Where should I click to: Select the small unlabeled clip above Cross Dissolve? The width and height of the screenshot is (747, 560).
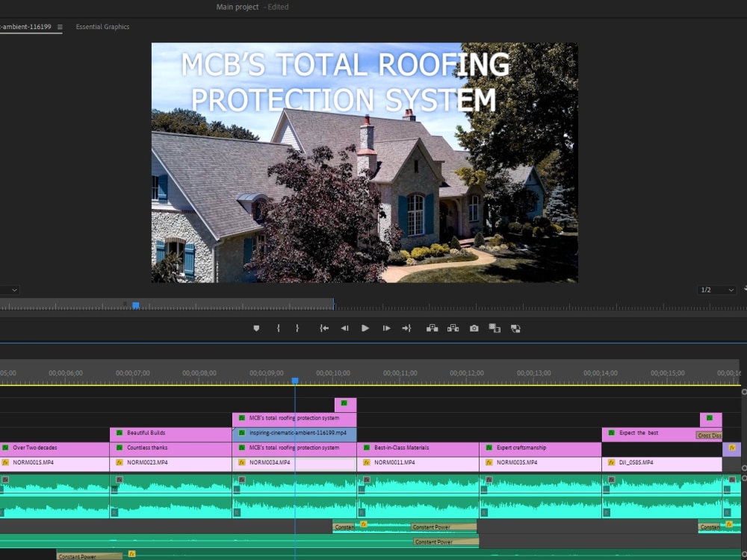[711, 420]
